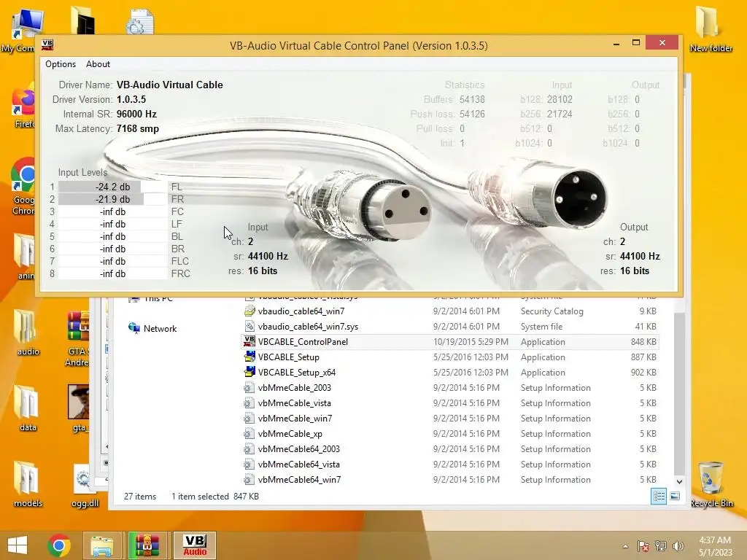
Task: Select the gta_sa desktop icon
Action: pyautogui.click(x=79, y=408)
